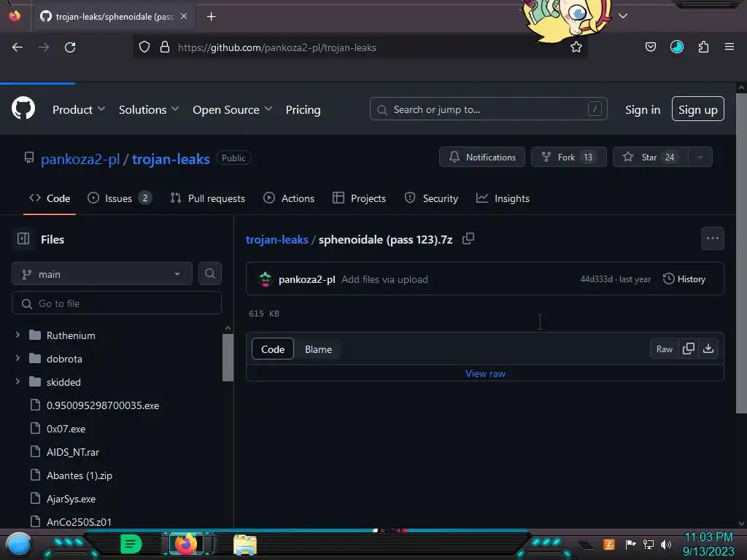Viewport: 747px width, 560px height.
Task: Click the Raw button
Action: pyautogui.click(x=664, y=349)
